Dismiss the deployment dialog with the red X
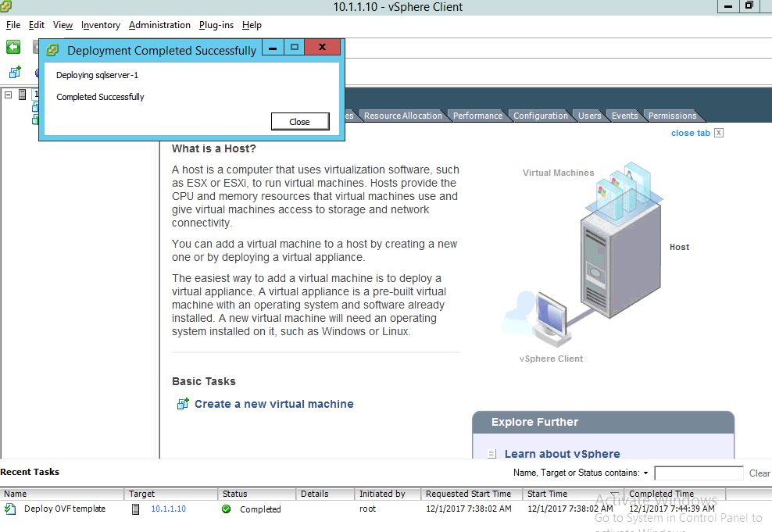The image size is (772, 532). (x=323, y=47)
